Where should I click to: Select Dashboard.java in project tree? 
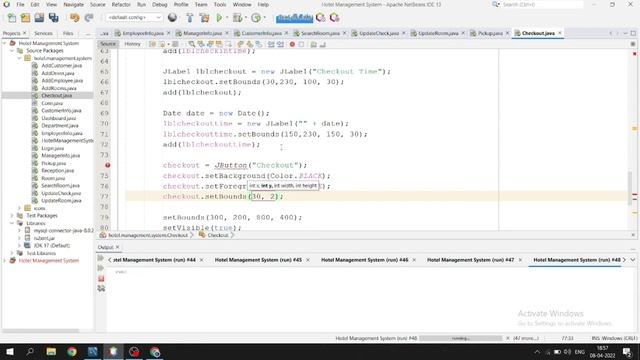[x=58, y=118]
